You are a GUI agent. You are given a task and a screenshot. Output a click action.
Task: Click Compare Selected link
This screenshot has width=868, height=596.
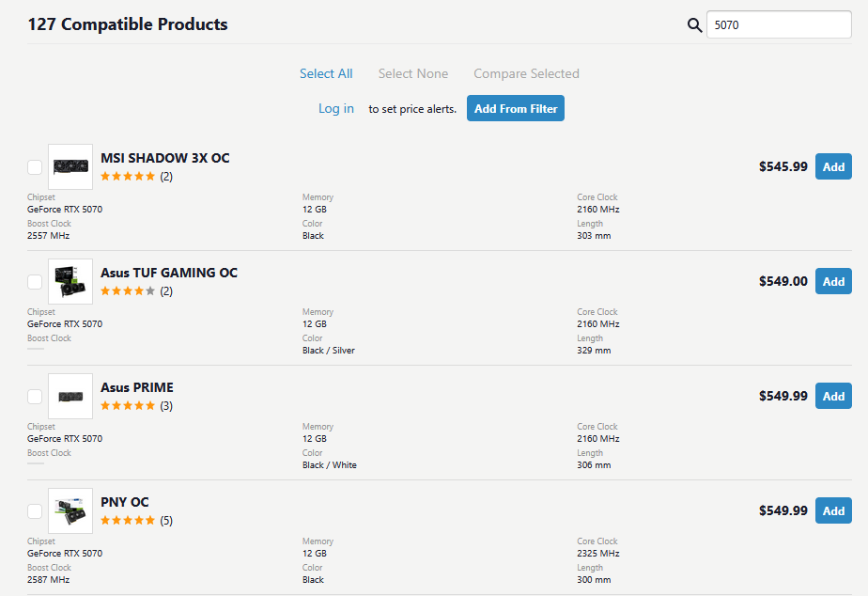526,73
